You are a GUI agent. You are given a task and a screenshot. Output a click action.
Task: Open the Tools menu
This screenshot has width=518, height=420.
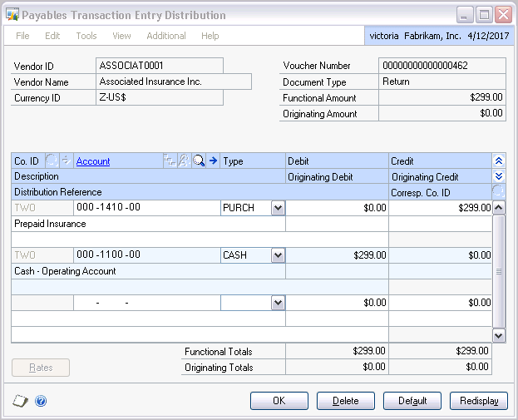pos(86,36)
